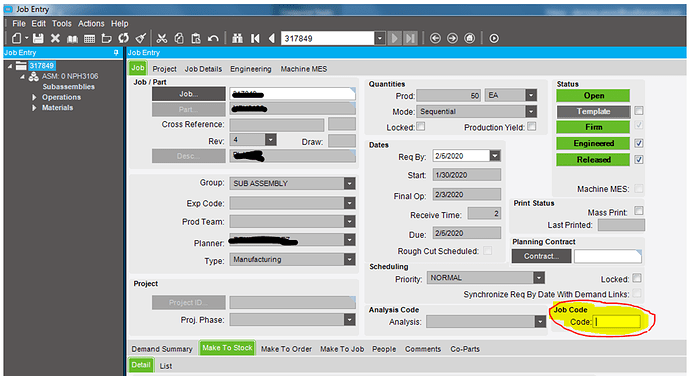
Task: Click the New document toolbar icon
Action: point(17,38)
